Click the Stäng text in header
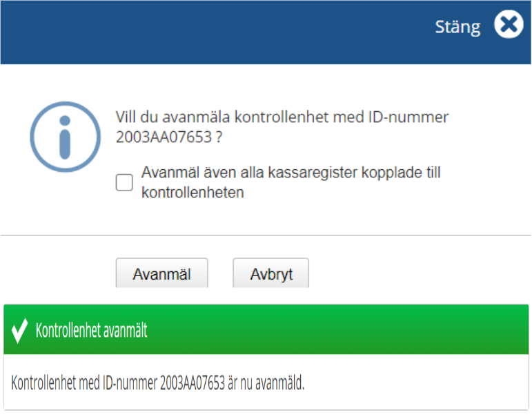The image size is (532, 417). click(x=457, y=27)
